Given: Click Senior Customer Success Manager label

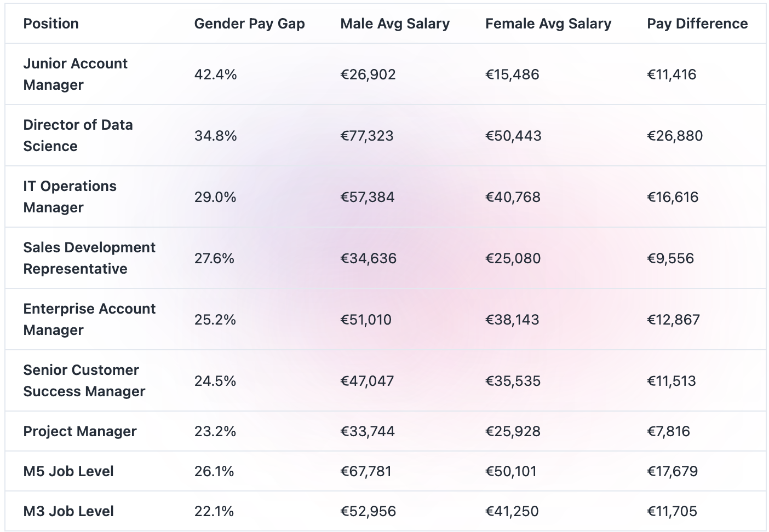Looking at the screenshot, I should (84, 380).
